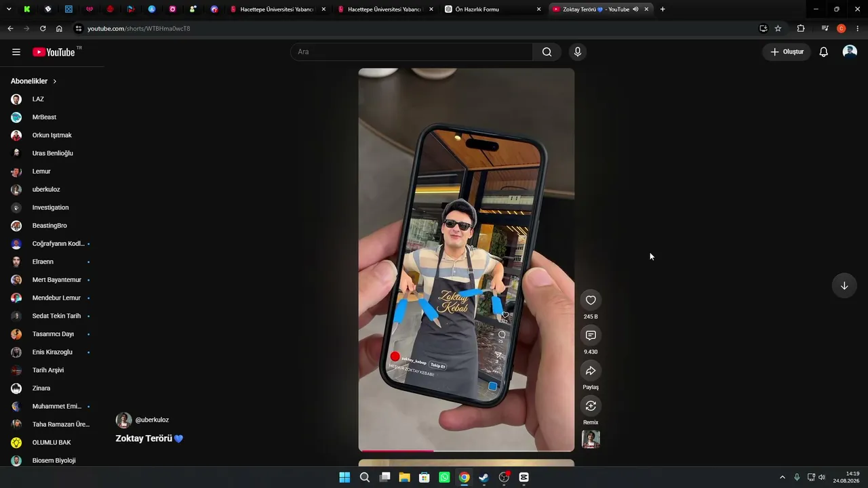Open the YouTube guide hamburger menu
The image size is (868, 488).
[16, 52]
